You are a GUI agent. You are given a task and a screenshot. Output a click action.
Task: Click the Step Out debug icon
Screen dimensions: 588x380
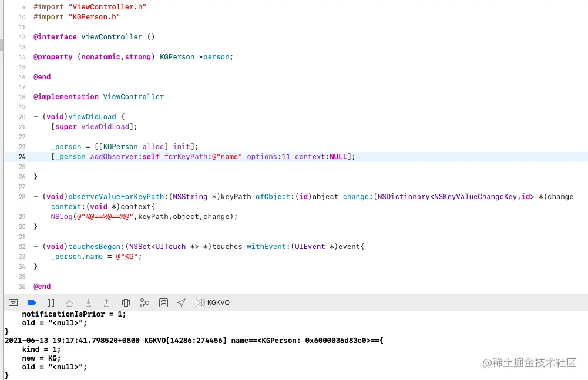[106, 302]
